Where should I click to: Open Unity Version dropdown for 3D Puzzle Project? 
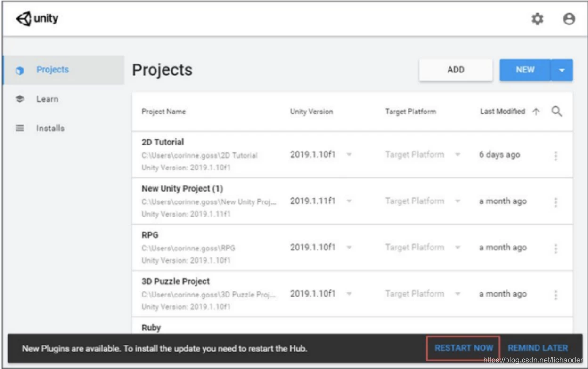point(350,294)
